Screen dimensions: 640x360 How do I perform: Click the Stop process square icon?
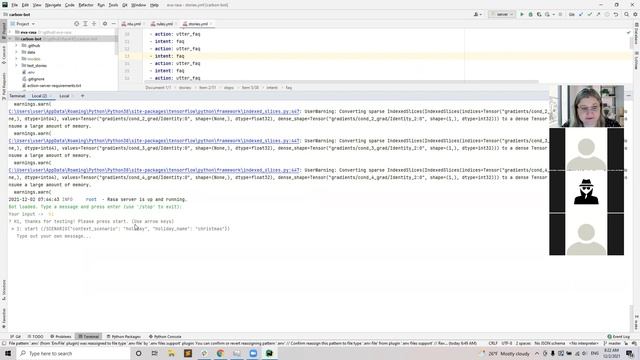coord(560,14)
